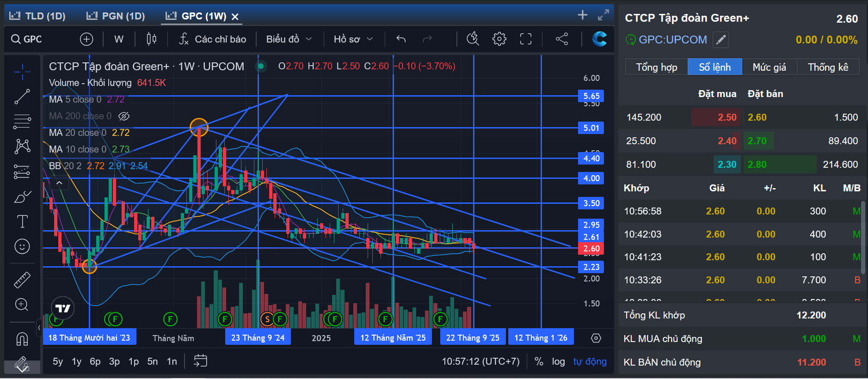The width and height of the screenshot is (868, 379).
Task: Open the Thống kê tab
Action: [x=828, y=67]
